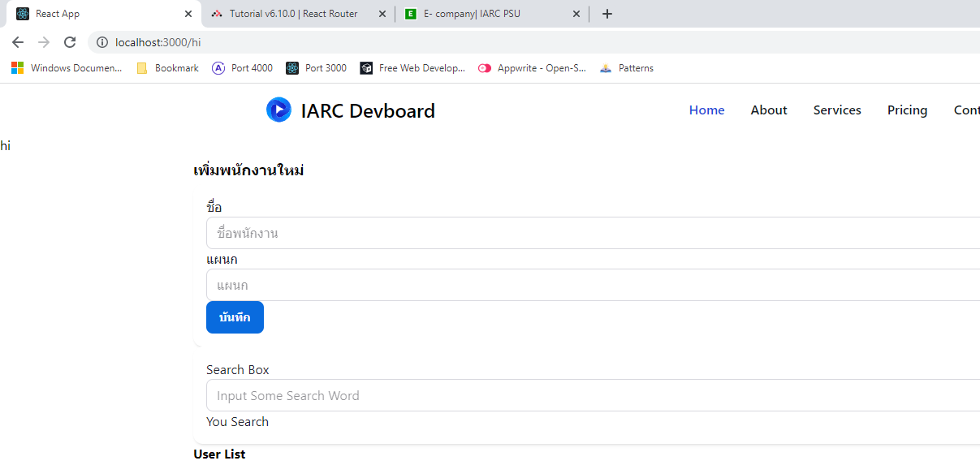
Task: Open the Bookmark folder in bookmarks bar
Action: click(x=168, y=68)
